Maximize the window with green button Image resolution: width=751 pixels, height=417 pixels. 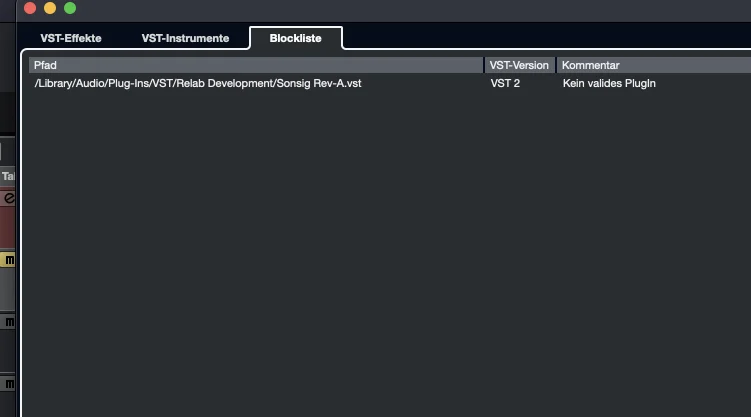(x=70, y=8)
